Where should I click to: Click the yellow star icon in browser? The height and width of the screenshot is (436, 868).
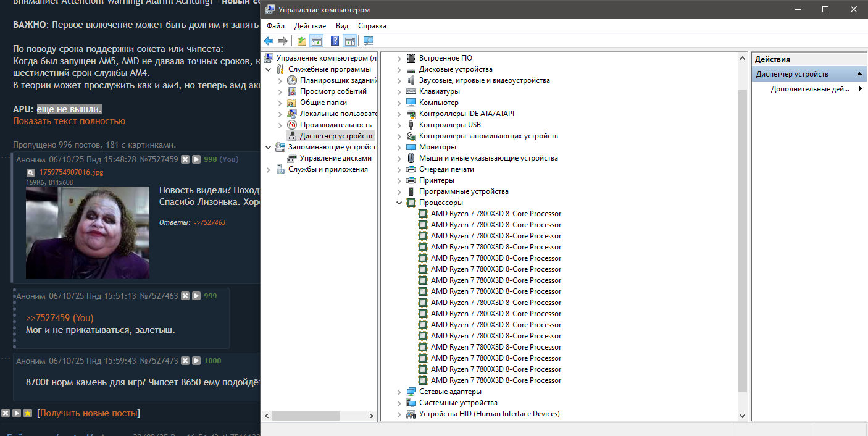28,413
